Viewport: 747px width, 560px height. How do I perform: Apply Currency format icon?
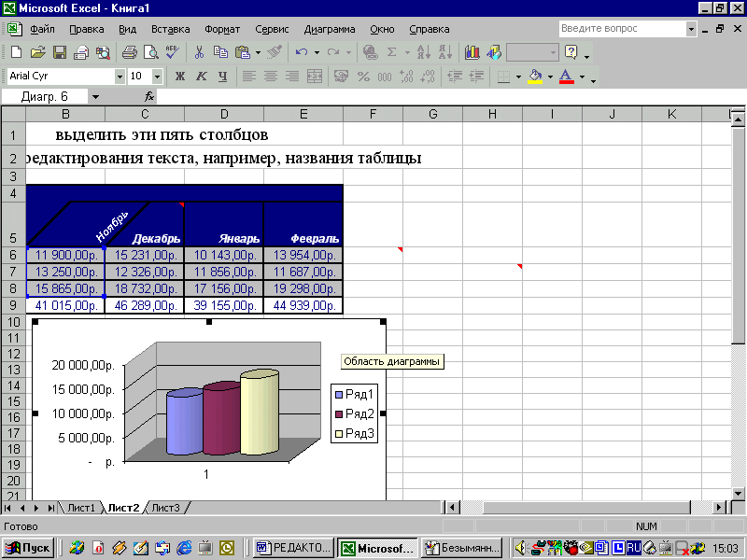[x=341, y=77]
